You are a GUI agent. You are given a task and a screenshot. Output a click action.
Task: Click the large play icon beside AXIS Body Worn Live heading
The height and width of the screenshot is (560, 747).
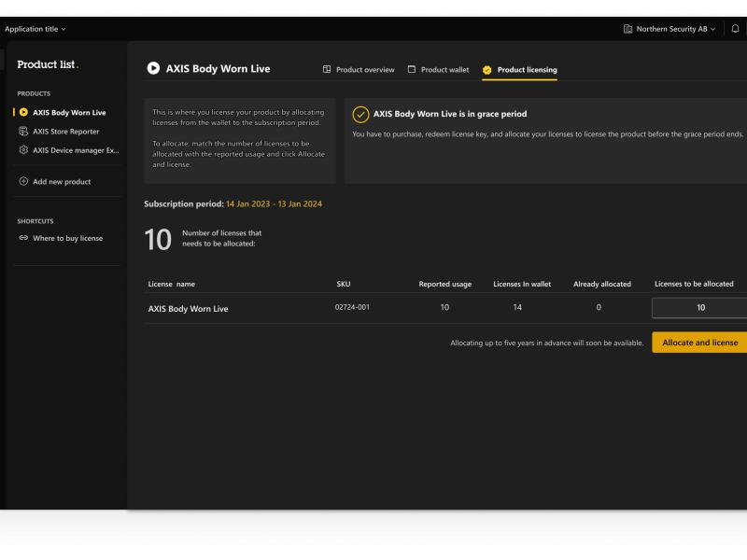pyautogui.click(x=153, y=68)
